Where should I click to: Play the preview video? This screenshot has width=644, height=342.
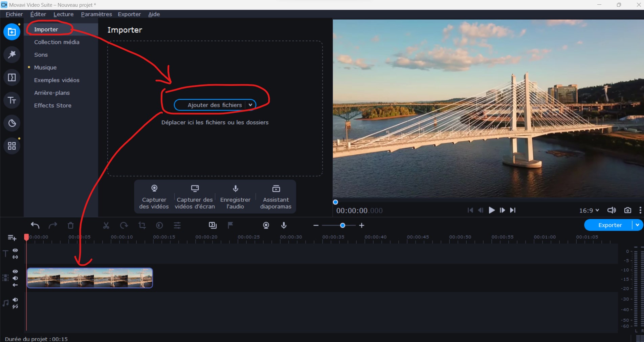point(492,210)
